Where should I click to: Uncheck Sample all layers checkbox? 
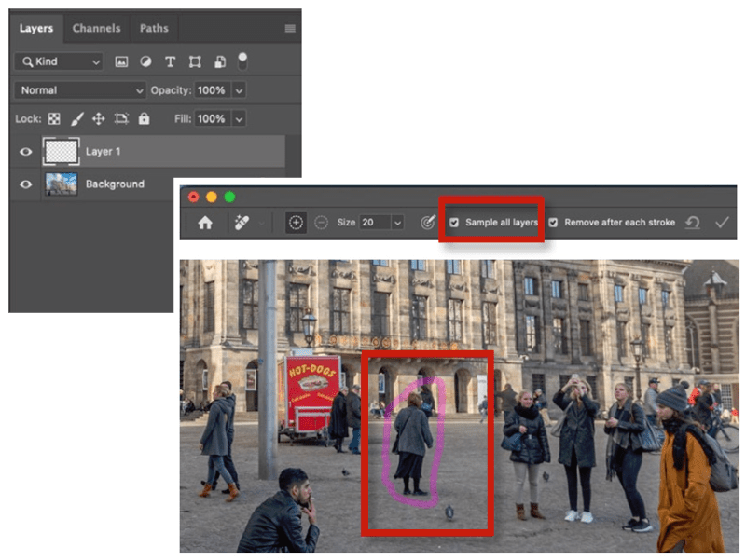(x=454, y=223)
